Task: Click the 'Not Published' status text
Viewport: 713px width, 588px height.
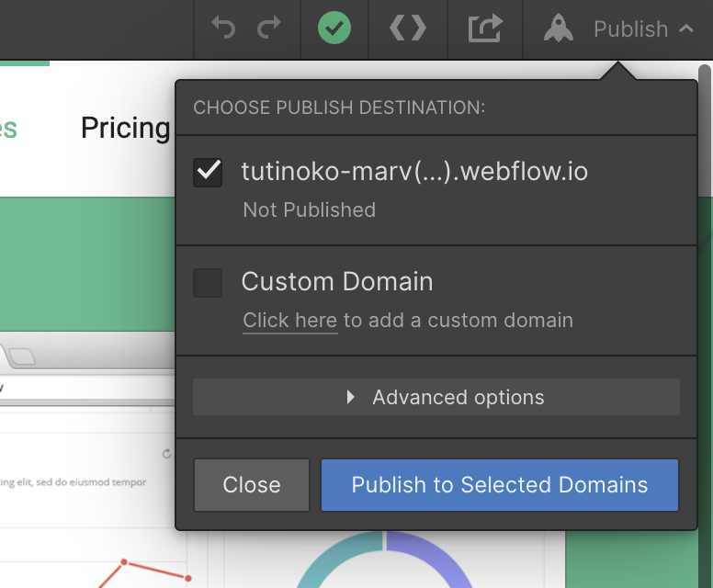Action: click(x=310, y=210)
